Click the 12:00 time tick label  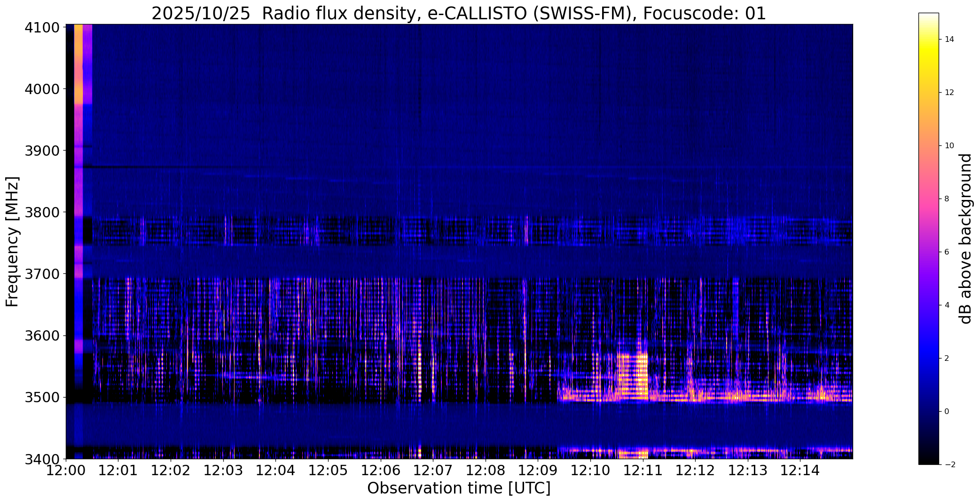(x=66, y=470)
